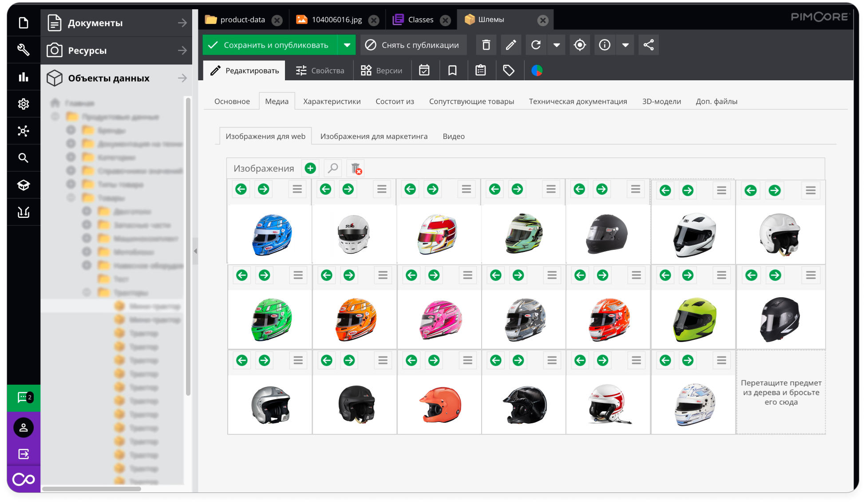Click the colorful pie circle icon tab
The height and width of the screenshot is (504, 866).
pos(537,71)
